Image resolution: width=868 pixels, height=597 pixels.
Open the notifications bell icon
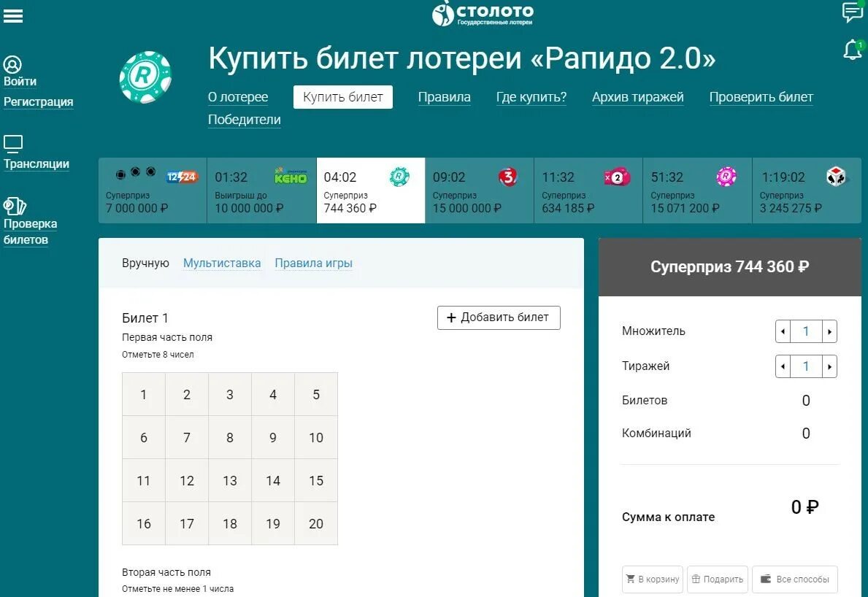(x=853, y=50)
